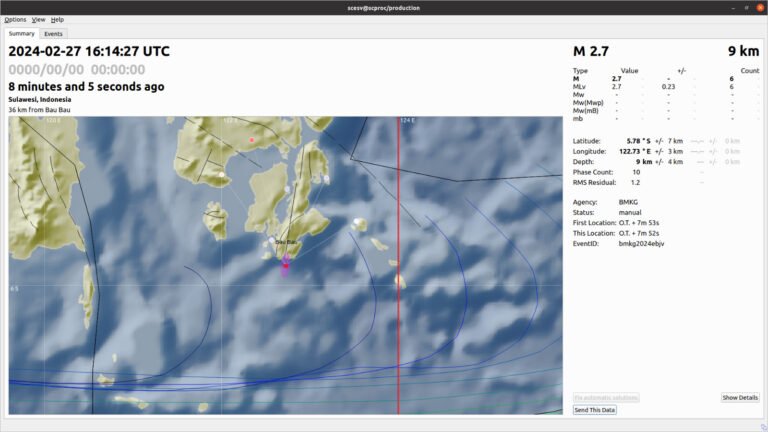Open the Options menu
The image size is (768, 432).
(x=15, y=20)
